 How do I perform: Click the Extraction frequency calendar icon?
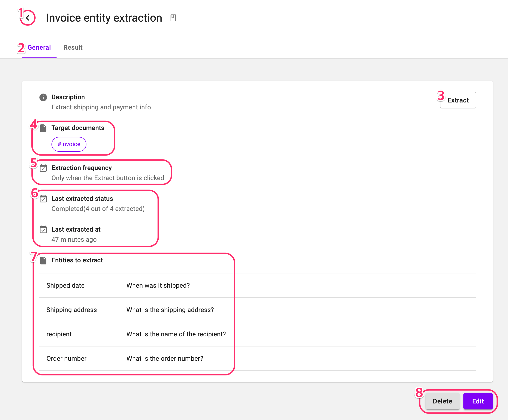coord(43,168)
